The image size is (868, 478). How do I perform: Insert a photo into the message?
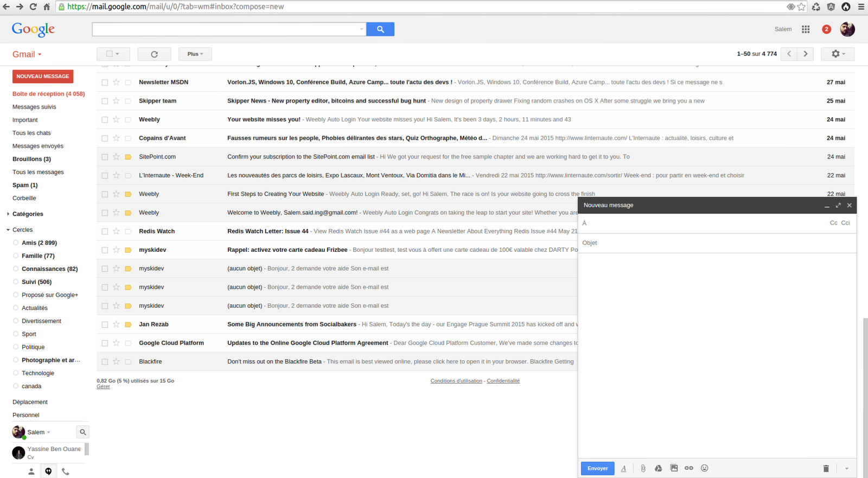click(674, 468)
